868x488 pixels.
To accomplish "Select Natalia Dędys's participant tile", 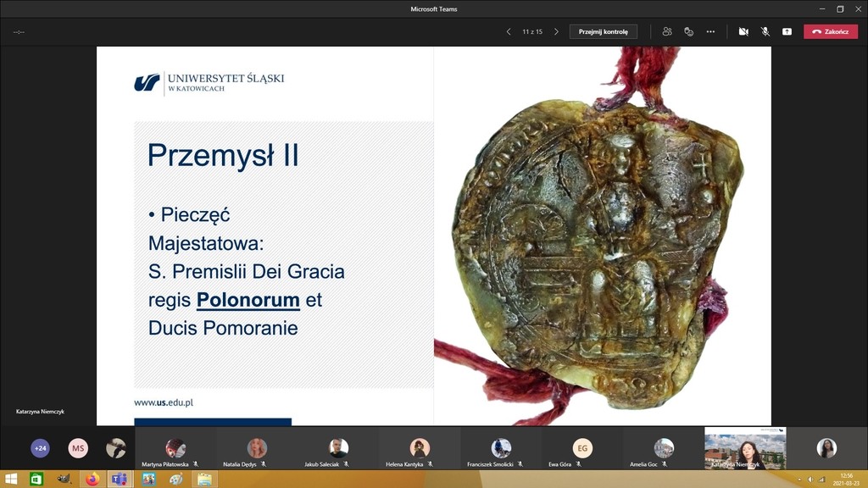I will pos(257,448).
